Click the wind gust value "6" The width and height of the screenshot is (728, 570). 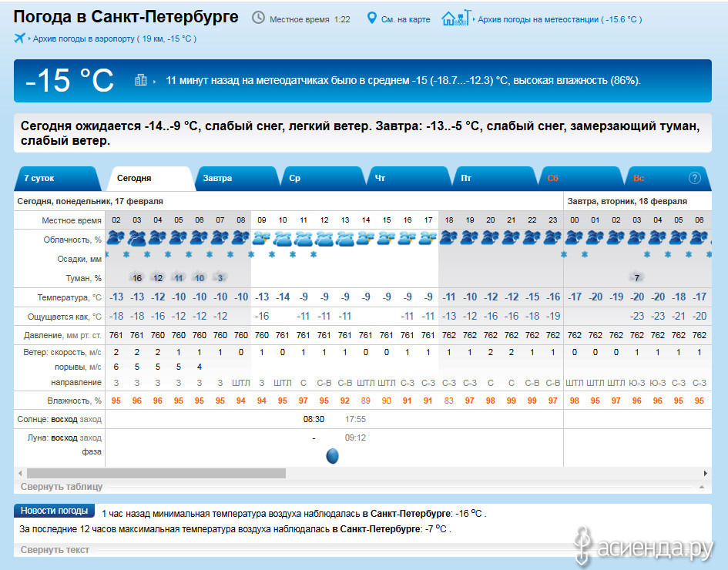click(x=116, y=367)
